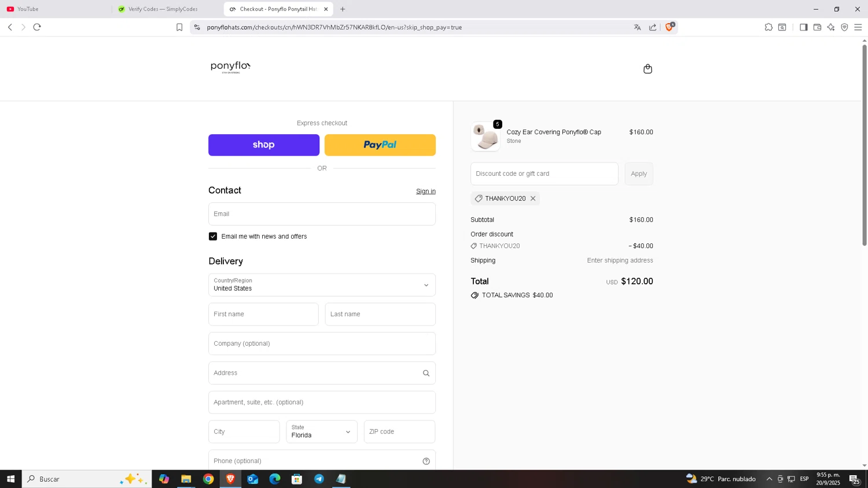Click the Cozy Ear Covering cap thumbnail
This screenshot has width=868, height=488.
486,136
